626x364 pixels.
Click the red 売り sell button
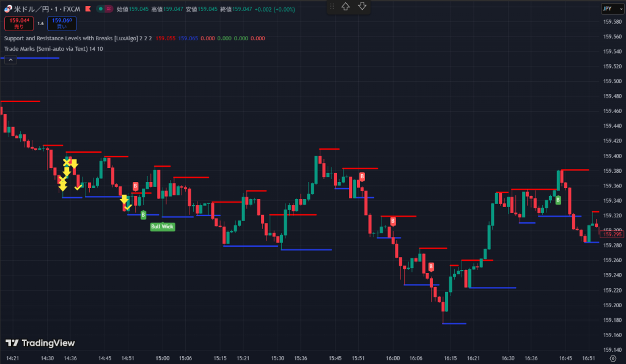tap(18, 23)
